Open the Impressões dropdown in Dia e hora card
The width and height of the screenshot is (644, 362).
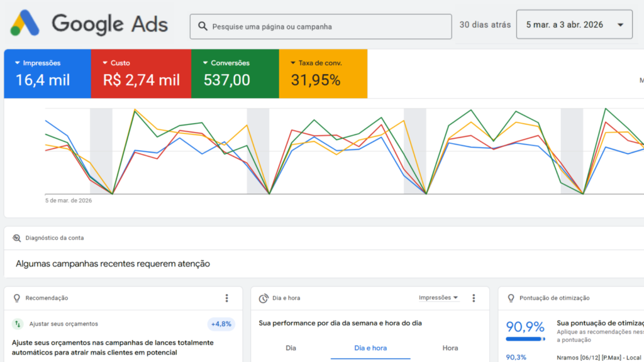click(438, 298)
